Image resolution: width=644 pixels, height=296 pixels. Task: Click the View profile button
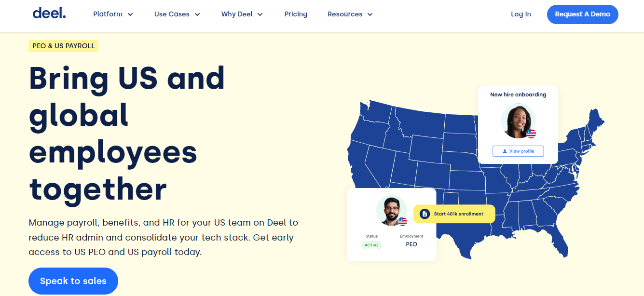pyautogui.click(x=518, y=151)
